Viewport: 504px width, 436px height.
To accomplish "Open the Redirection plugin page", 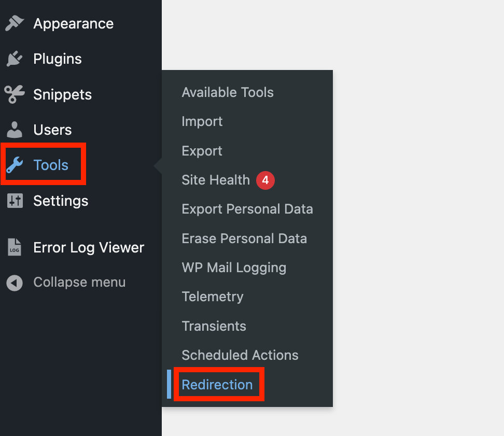I will click(x=218, y=385).
